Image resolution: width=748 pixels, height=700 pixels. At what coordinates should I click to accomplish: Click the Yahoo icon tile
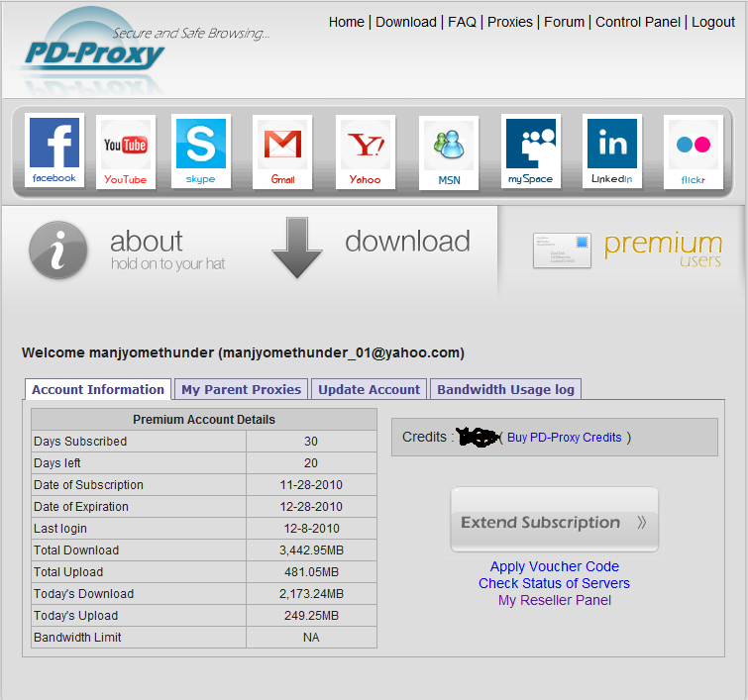coord(366,151)
